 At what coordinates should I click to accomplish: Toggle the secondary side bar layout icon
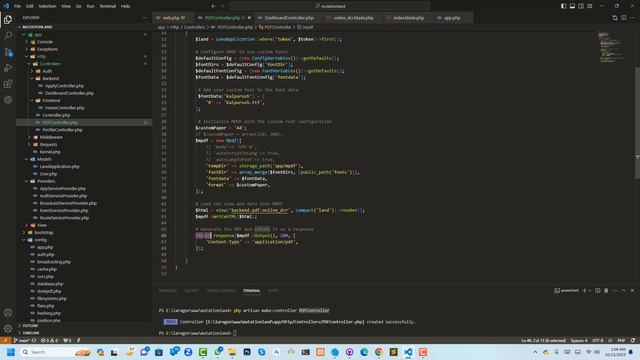coord(581,6)
